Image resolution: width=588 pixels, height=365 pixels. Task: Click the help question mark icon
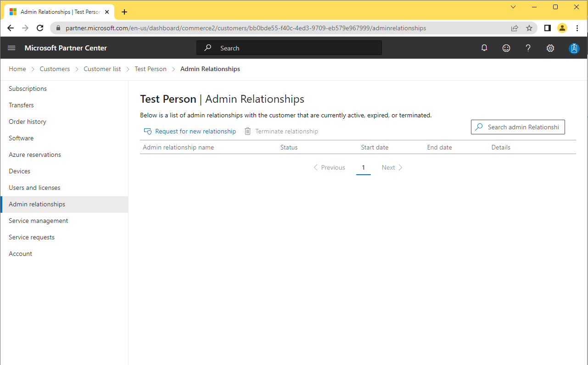pyautogui.click(x=528, y=48)
